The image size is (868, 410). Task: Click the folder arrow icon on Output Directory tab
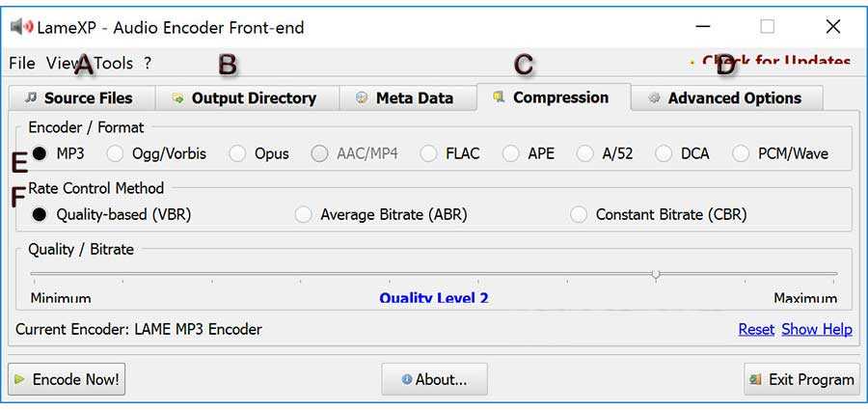177,98
